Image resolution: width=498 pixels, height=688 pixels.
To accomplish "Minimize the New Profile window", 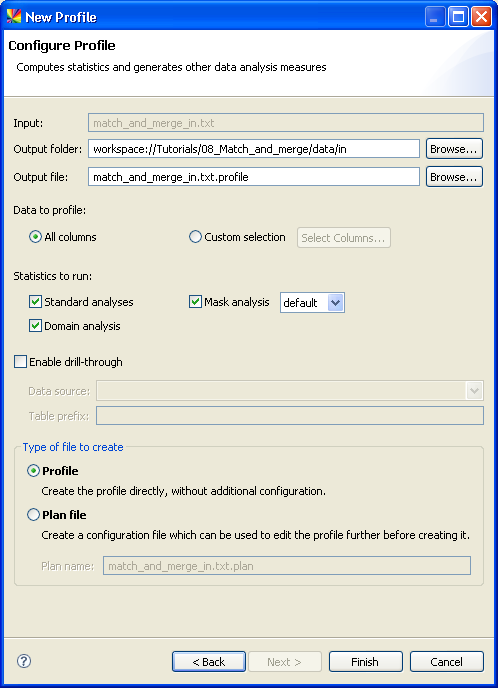I will click(x=435, y=17).
